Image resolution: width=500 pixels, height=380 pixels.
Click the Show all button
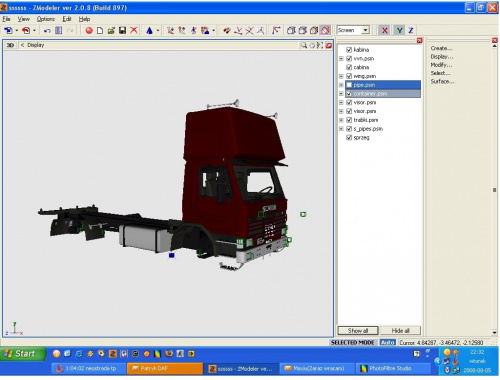point(358,331)
